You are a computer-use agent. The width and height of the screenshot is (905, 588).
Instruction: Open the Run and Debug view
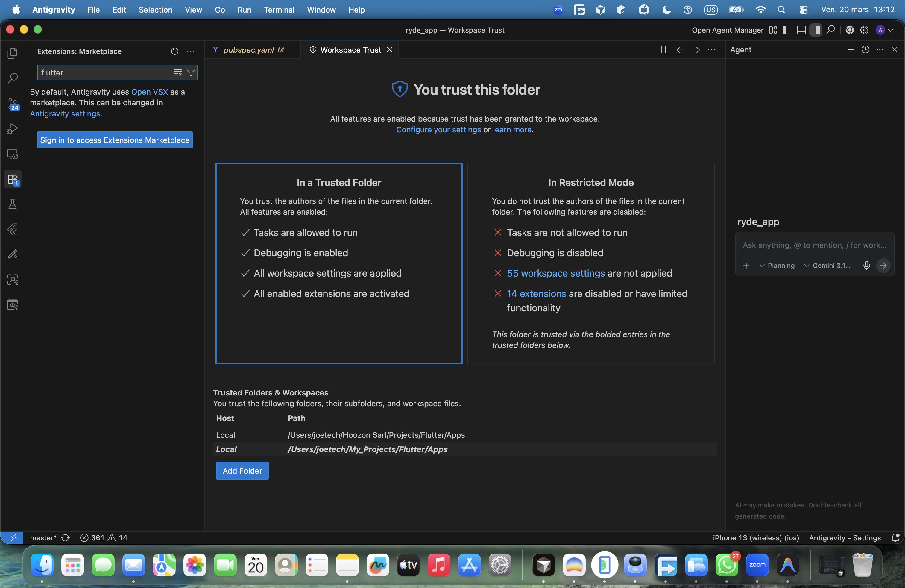[x=13, y=129]
